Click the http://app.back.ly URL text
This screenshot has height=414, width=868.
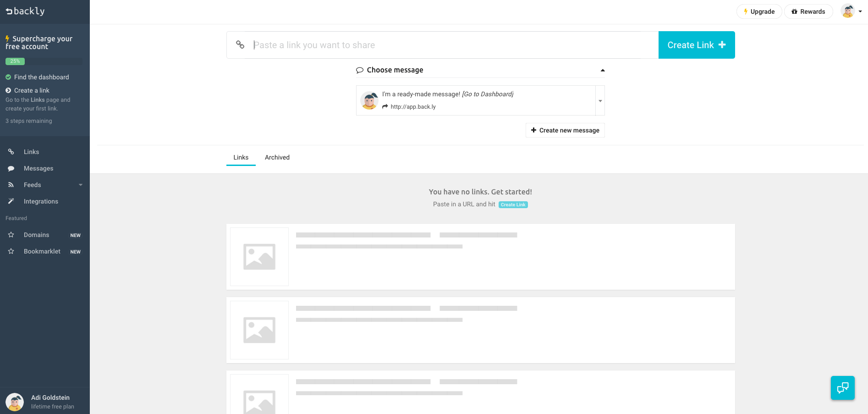413,107
